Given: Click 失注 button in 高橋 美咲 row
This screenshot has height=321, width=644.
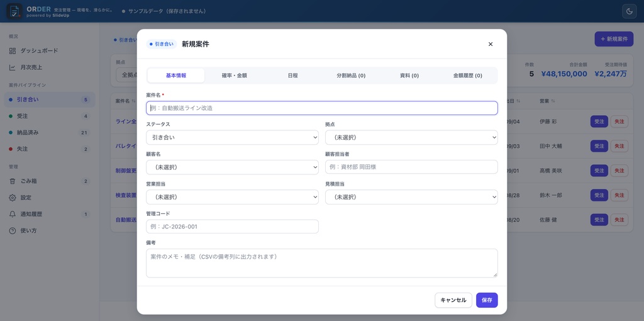Looking at the screenshot, I should pos(619,171).
